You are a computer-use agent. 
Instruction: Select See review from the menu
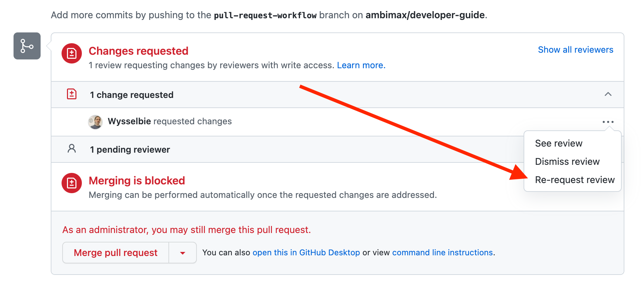pyautogui.click(x=558, y=144)
